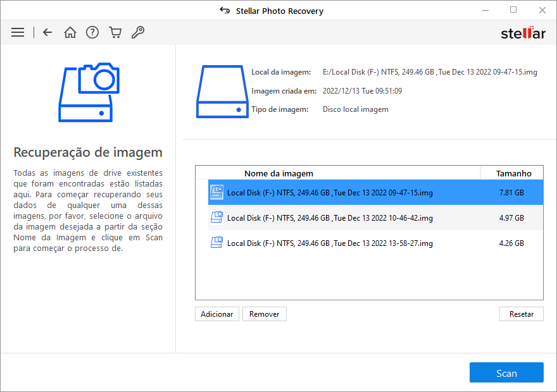Select image file ending 13-58-27.img
The height and width of the screenshot is (392, 557).
[x=375, y=243]
